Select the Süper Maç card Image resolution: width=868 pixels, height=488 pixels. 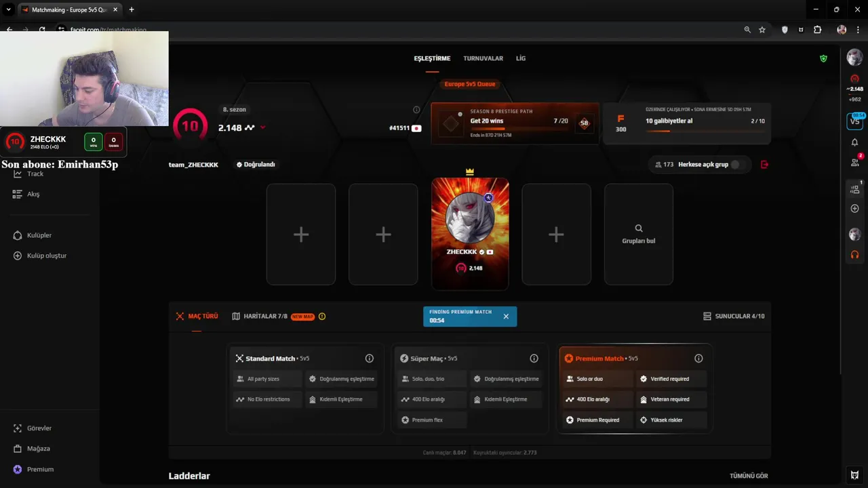coord(469,388)
